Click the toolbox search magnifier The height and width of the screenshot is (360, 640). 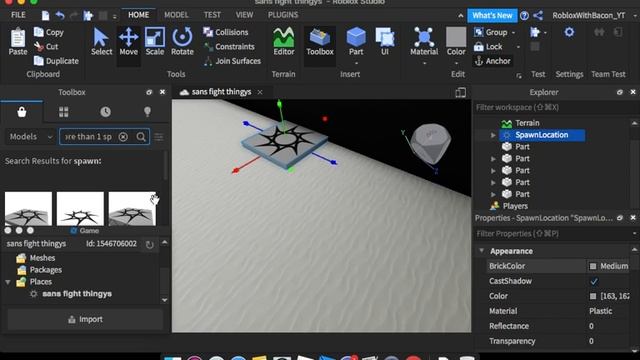pos(141,137)
